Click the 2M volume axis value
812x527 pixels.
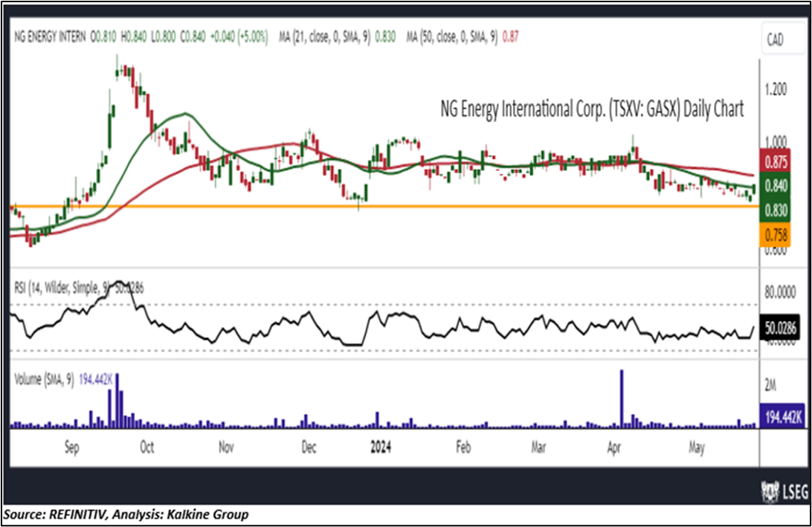[x=770, y=385]
